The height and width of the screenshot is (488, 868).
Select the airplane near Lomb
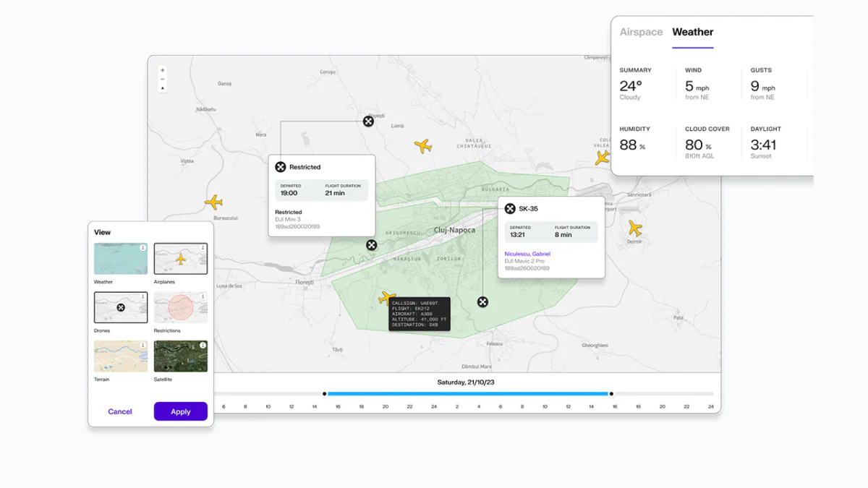point(423,146)
